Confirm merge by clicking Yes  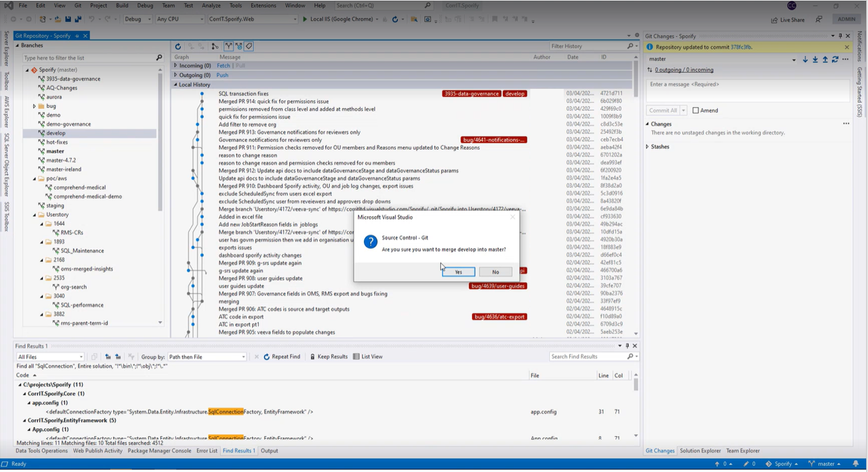click(458, 272)
